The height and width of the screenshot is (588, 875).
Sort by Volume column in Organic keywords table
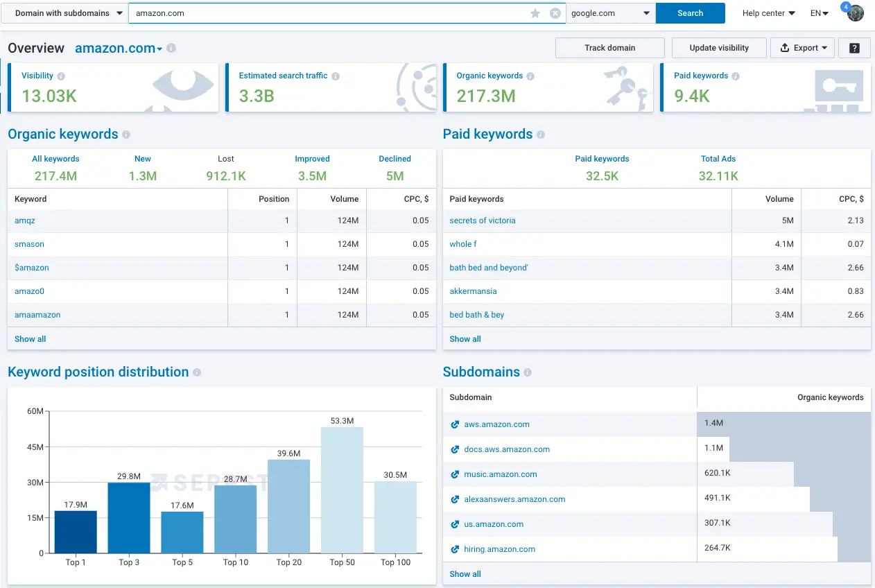(345, 199)
